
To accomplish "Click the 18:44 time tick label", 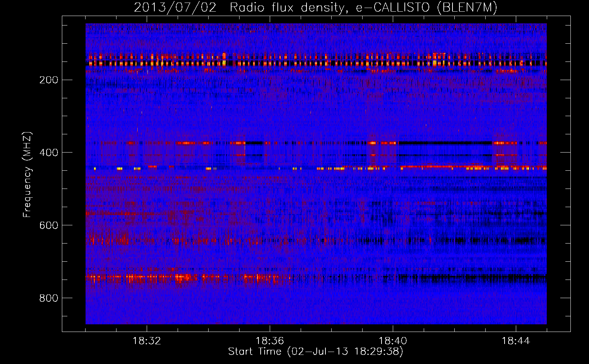I will point(516,341).
